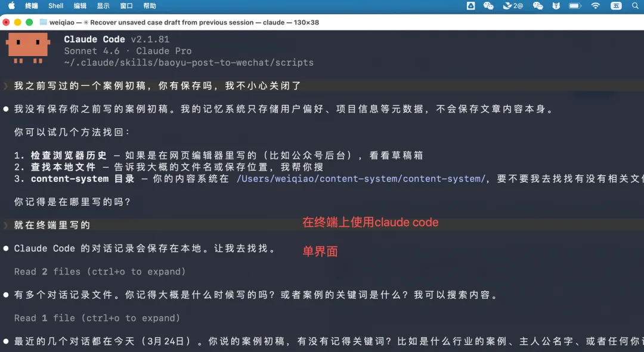This screenshot has width=644, height=352.
Task: Open Spotlight search magnifier
Action: pyautogui.click(x=635, y=6)
